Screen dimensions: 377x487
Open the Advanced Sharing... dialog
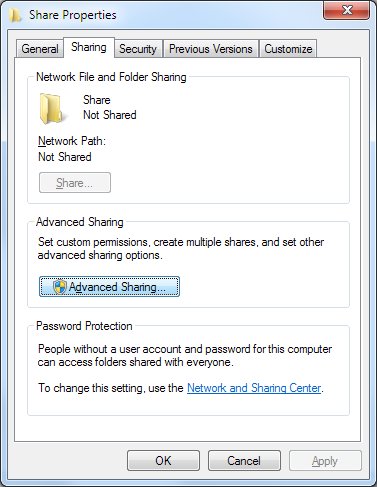(109, 287)
